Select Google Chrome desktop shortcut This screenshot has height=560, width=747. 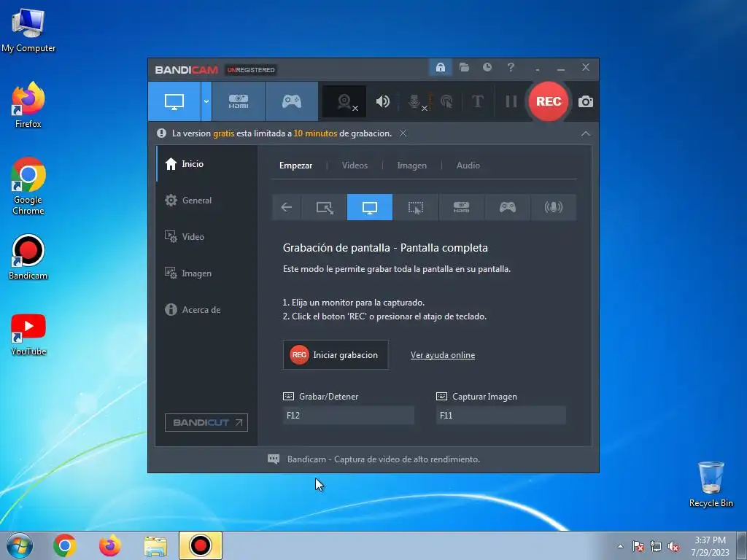pos(28,186)
